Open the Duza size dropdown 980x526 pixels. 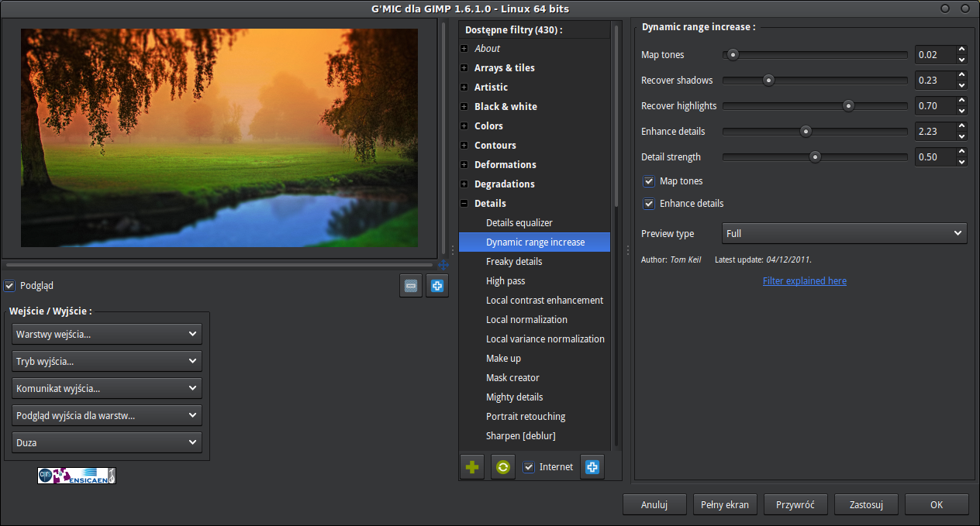107,442
